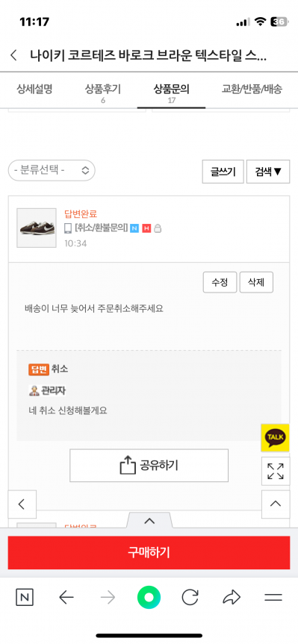298x644 pixels.
Task: Expand the 검색 search dropdown
Action: 268,172
